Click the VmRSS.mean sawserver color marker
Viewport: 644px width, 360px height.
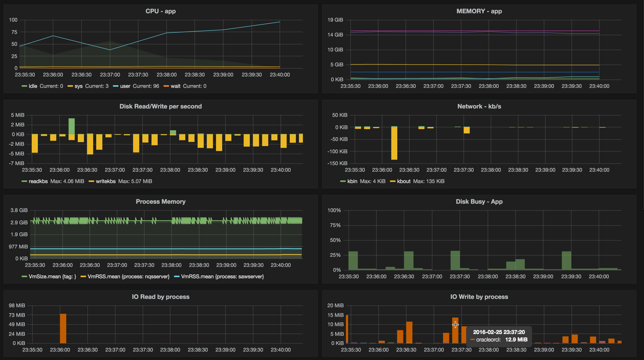pos(176,277)
